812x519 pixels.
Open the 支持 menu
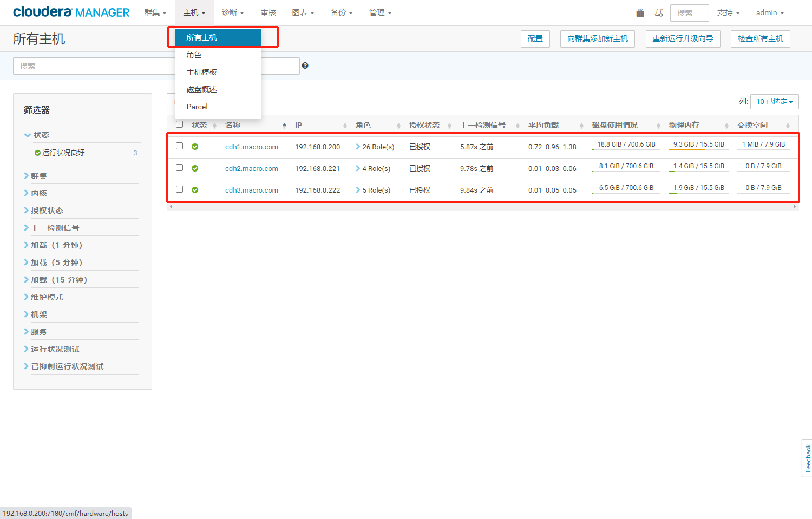point(728,12)
